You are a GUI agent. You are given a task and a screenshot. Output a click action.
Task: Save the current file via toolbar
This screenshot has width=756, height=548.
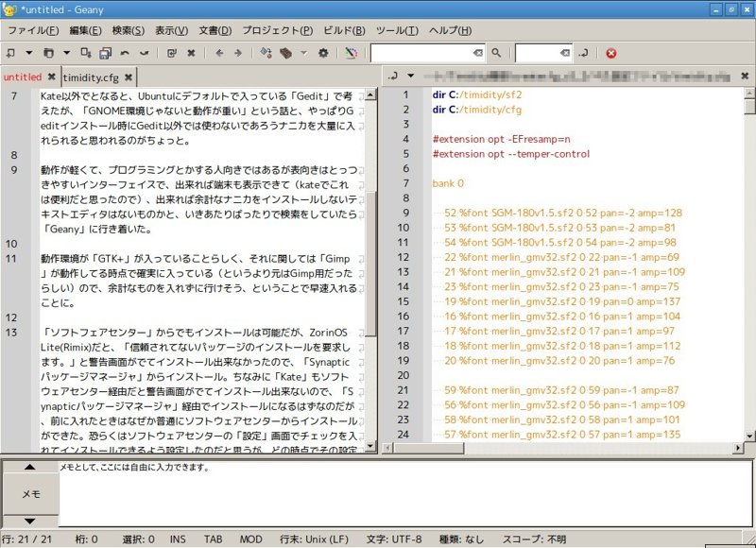tap(86, 53)
